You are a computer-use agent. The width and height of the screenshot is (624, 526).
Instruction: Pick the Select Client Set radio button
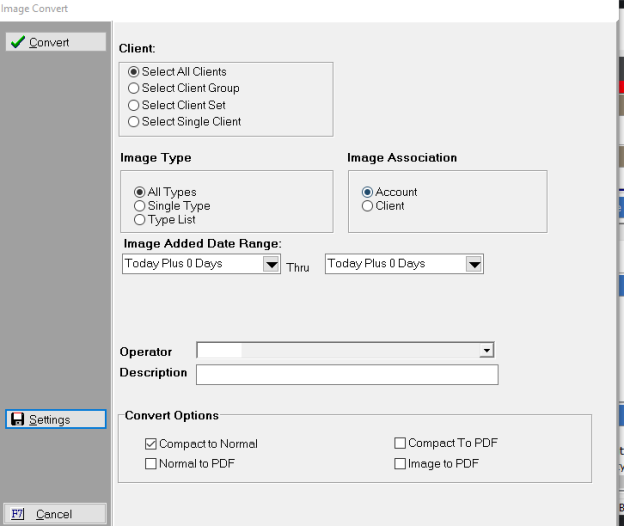134,105
